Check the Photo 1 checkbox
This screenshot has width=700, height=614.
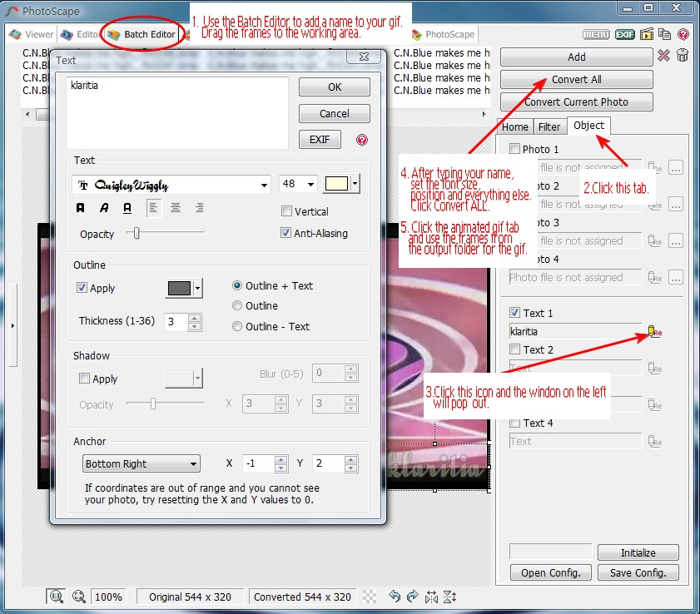(x=514, y=149)
